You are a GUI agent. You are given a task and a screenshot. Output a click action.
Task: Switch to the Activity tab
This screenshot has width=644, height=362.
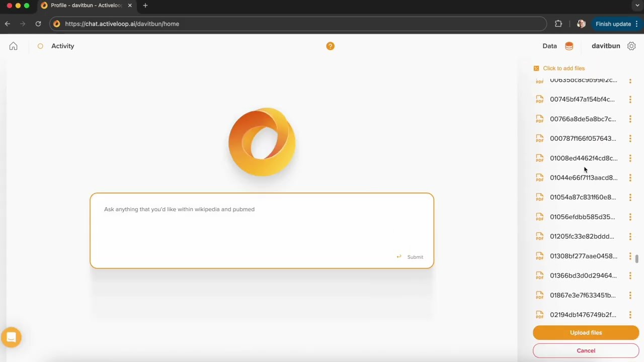pyautogui.click(x=62, y=46)
